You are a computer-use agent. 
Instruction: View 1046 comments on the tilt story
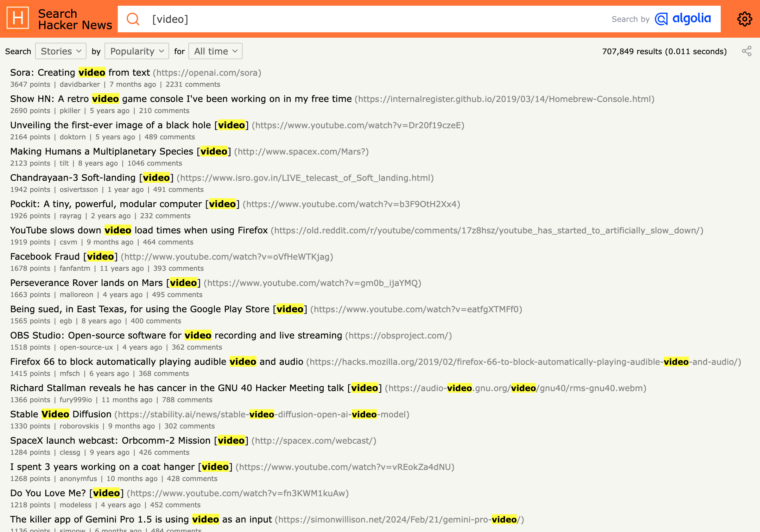(x=155, y=163)
